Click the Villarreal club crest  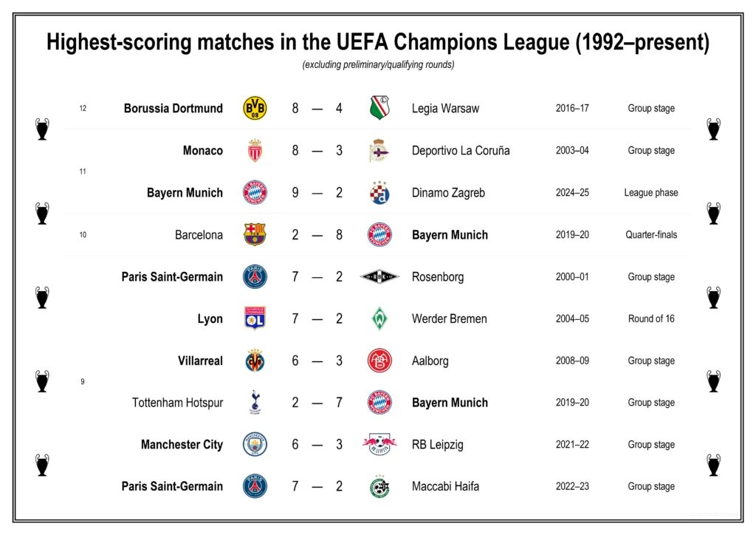pos(255,361)
